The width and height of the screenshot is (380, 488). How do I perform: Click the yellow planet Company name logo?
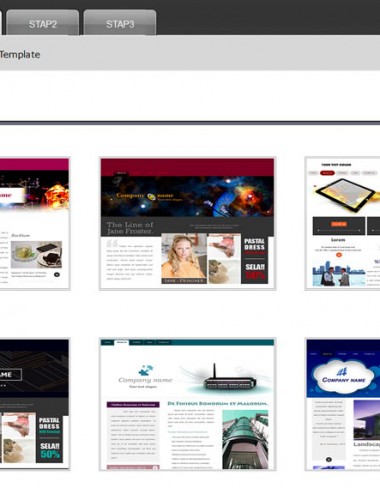tap(151, 197)
